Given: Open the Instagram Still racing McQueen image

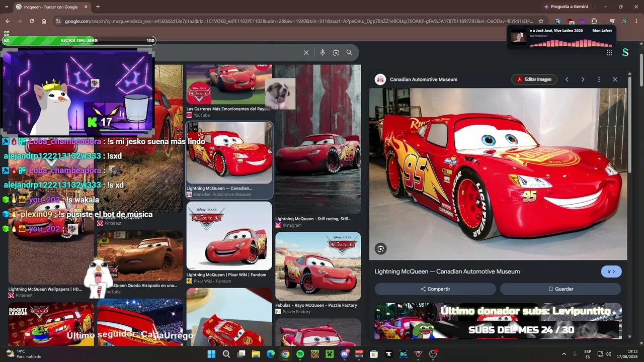Looking at the screenshot, I should (x=318, y=139).
